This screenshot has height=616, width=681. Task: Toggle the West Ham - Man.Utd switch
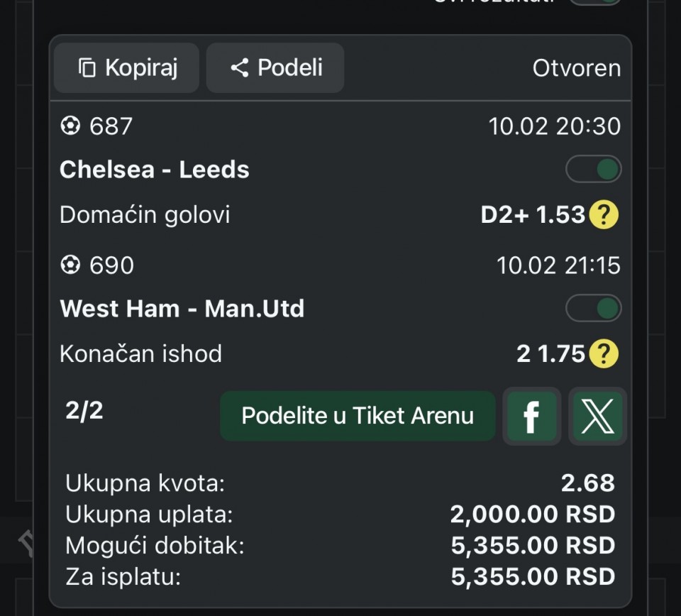[593, 309]
